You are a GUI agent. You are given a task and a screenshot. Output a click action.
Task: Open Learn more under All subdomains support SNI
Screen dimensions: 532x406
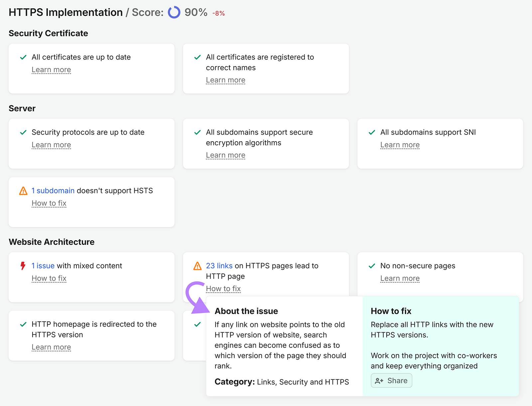coord(400,145)
